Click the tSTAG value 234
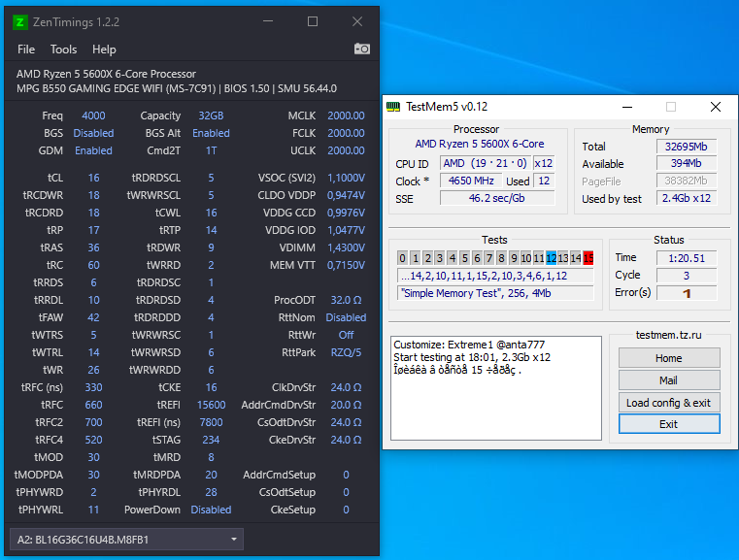739x560 pixels. [x=211, y=440]
